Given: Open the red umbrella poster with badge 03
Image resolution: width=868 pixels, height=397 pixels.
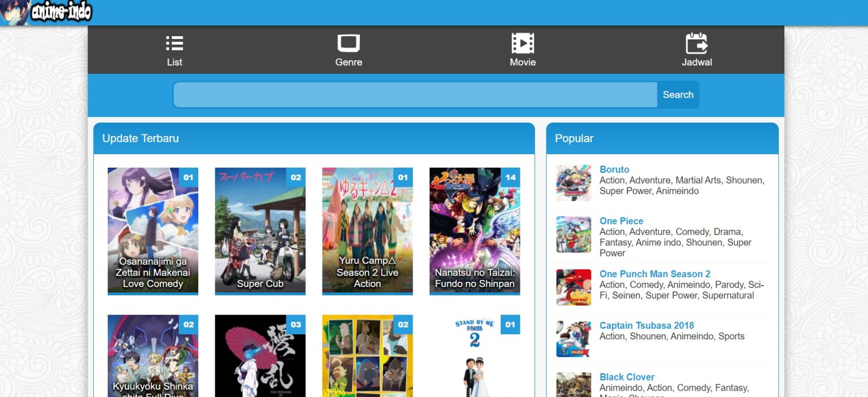Looking at the screenshot, I should 260,356.
